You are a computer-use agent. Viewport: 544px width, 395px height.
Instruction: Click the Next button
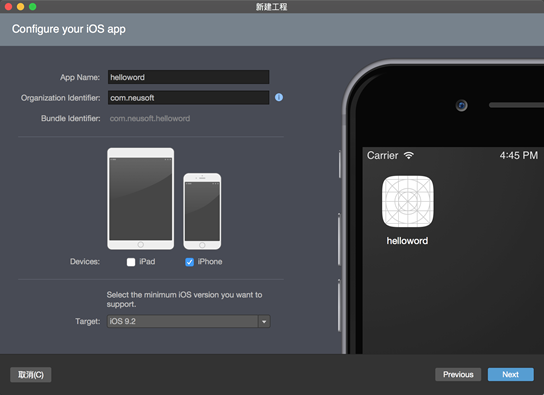[511, 375]
